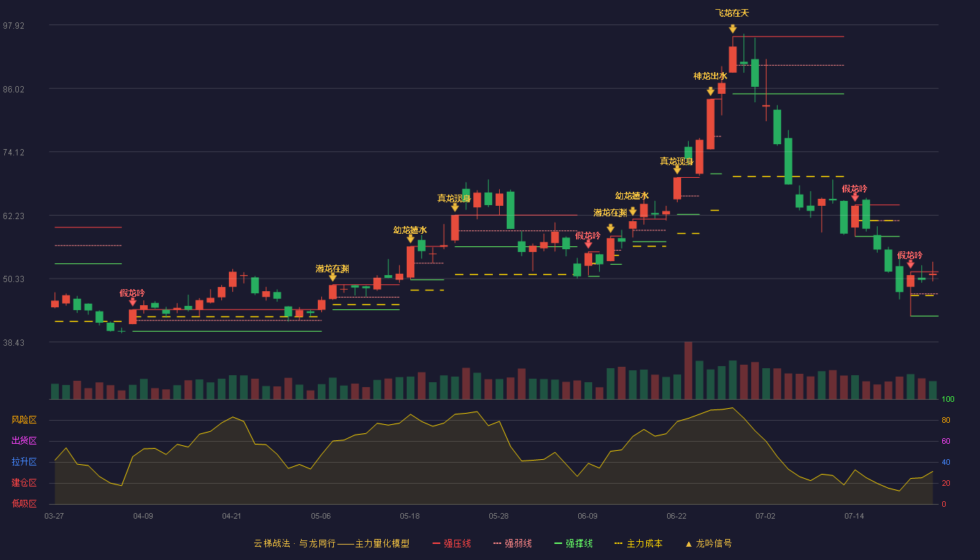Screen dimensions: 980x560
Task: Click the 假龙吟 label nearest the 07-14 date
Action: [855, 189]
